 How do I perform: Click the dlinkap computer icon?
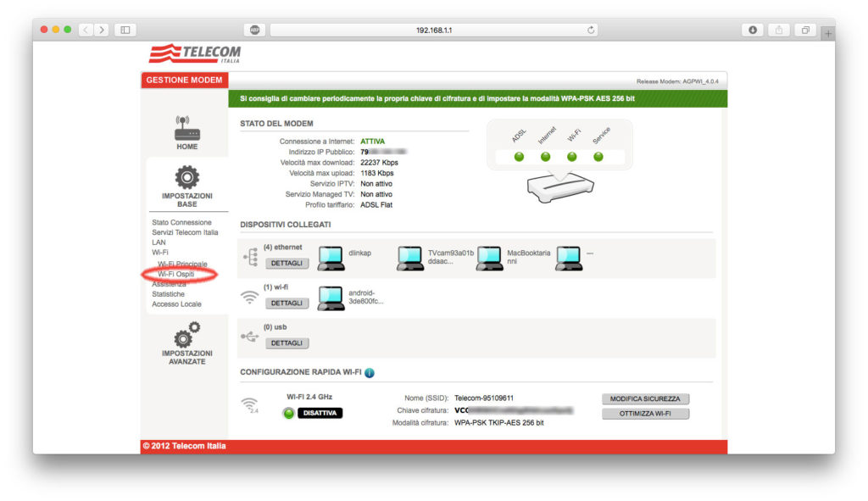tap(331, 258)
